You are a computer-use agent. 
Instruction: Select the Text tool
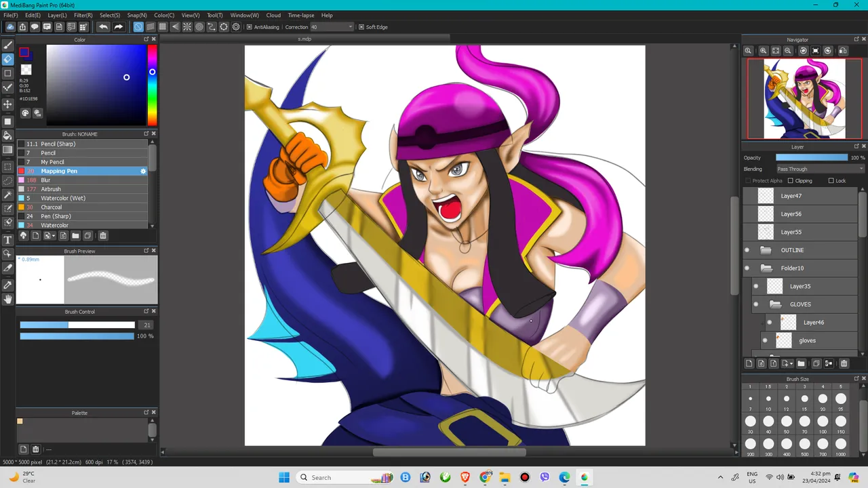click(x=8, y=240)
